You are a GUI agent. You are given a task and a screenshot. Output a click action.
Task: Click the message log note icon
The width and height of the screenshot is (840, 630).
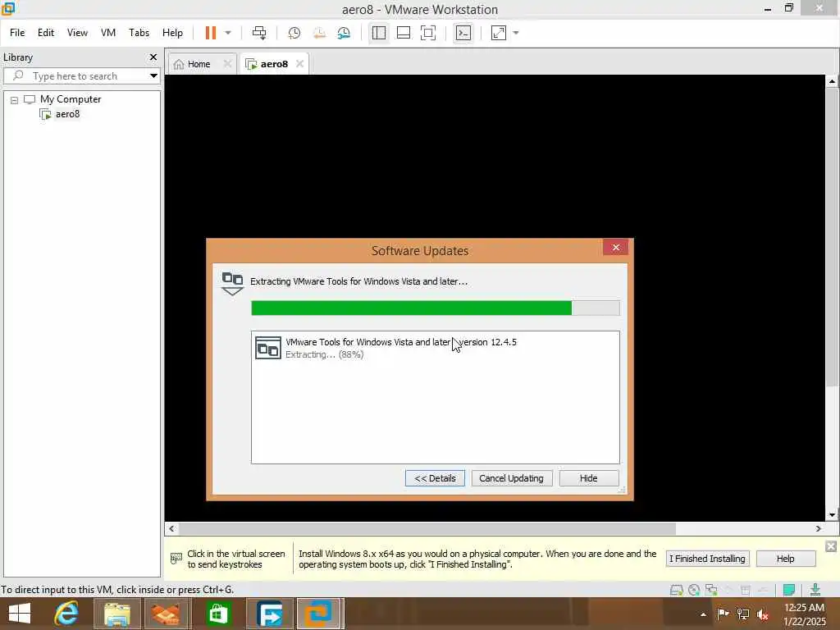coord(788,590)
